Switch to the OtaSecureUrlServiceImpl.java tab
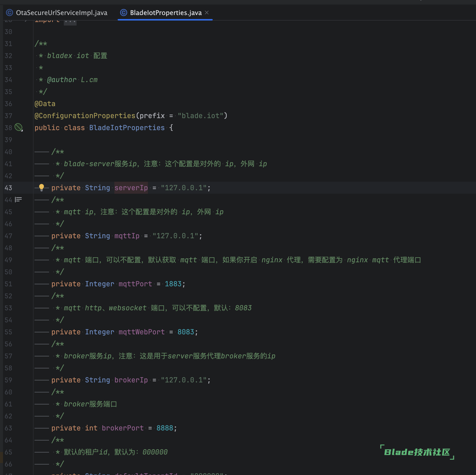Screen dimensions: 476x475 pyautogui.click(x=62, y=13)
